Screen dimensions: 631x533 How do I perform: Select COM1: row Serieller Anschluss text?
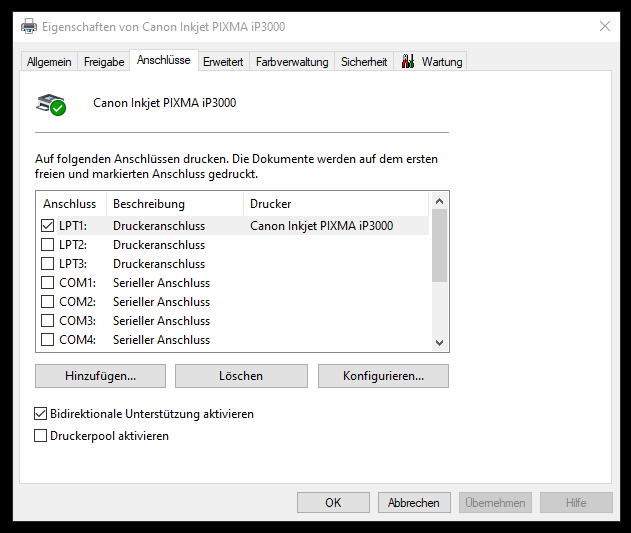[x=161, y=283]
